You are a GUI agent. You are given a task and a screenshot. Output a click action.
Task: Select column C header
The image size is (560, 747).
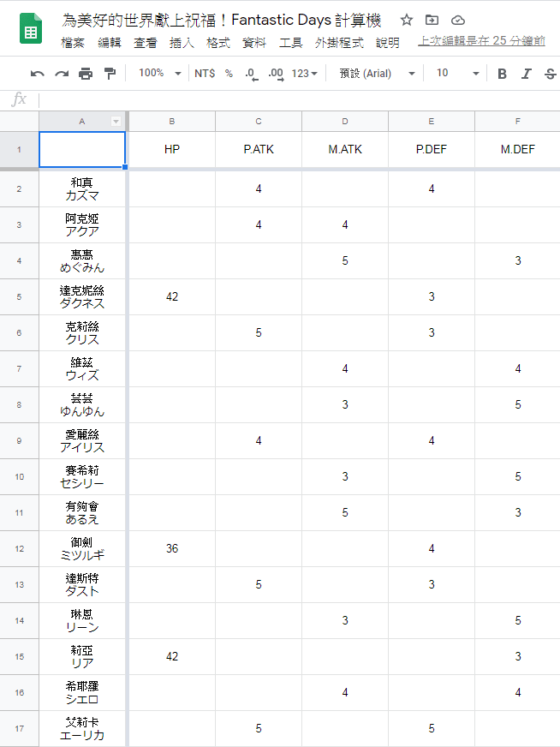pos(259,122)
